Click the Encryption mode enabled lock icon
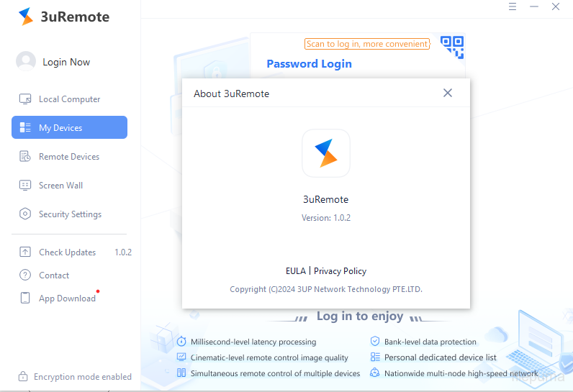 tap(22, 377)
